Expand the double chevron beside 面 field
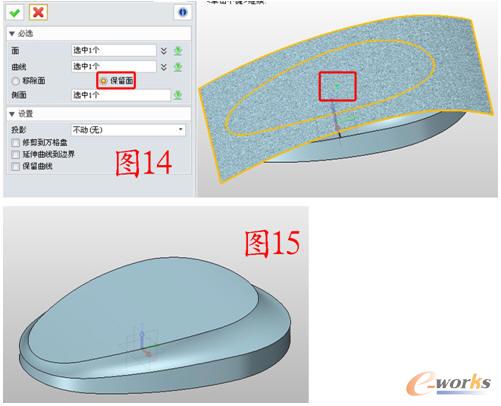 pyautogui.click(x=163, y=51)
